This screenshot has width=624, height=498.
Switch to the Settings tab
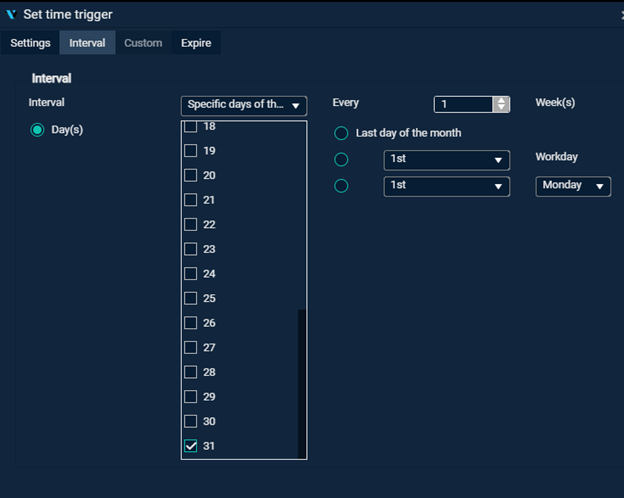(x=30, y=43)
